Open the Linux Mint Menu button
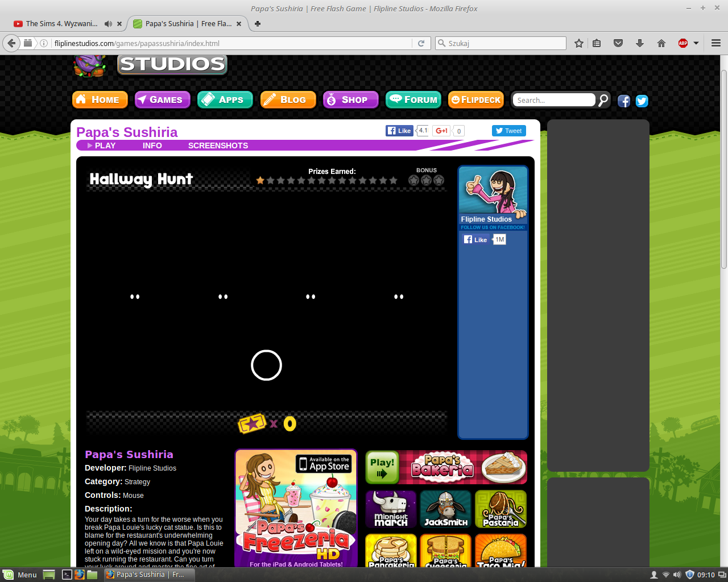The image size is (728, 582). [20, 575]
